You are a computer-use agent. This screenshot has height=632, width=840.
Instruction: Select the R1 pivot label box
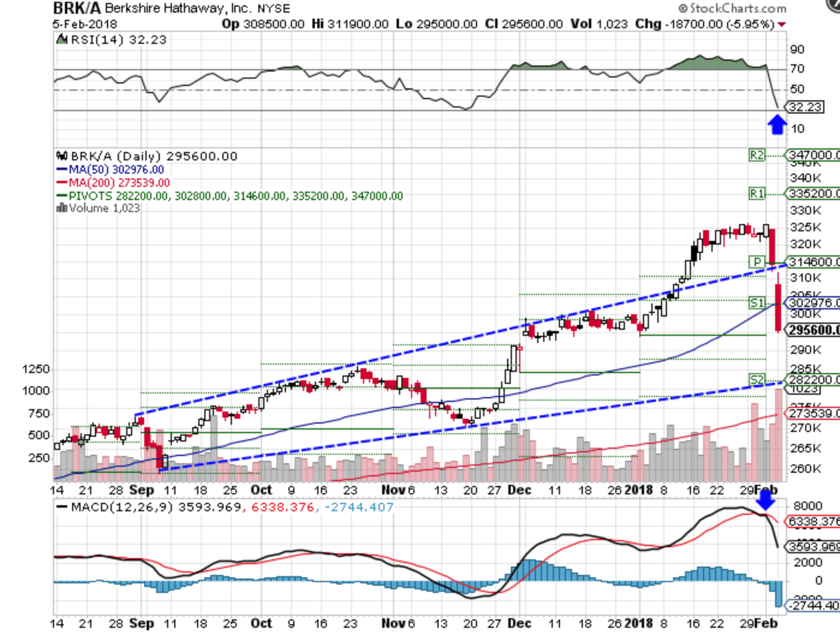pos(756,193)
